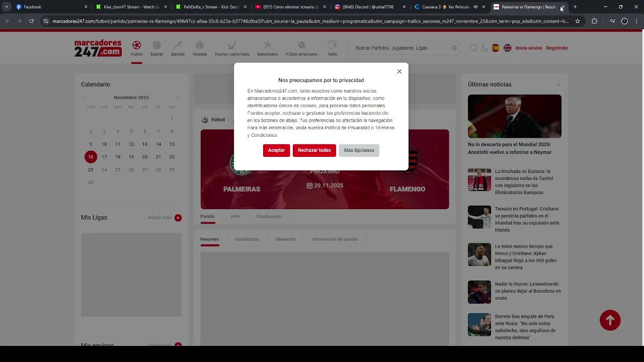
Task: Switch to Kiwi_chanVT Stream browser tab
Action: coord(131,7)
